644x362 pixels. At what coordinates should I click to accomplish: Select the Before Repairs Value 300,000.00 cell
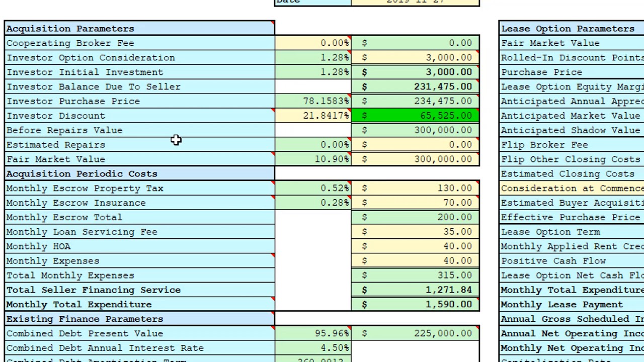click(416, 130)
